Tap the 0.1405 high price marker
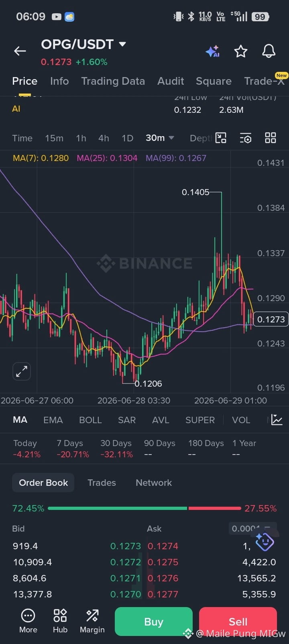 coord(195,192)
